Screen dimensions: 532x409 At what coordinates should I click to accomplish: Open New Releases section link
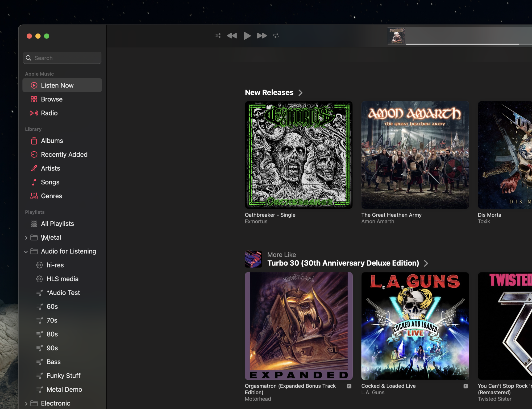click(269, 93)
